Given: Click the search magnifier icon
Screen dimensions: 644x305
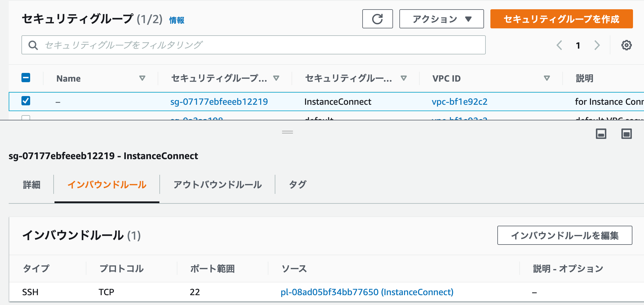Looking at the screenshot, I should coord(33,45).
